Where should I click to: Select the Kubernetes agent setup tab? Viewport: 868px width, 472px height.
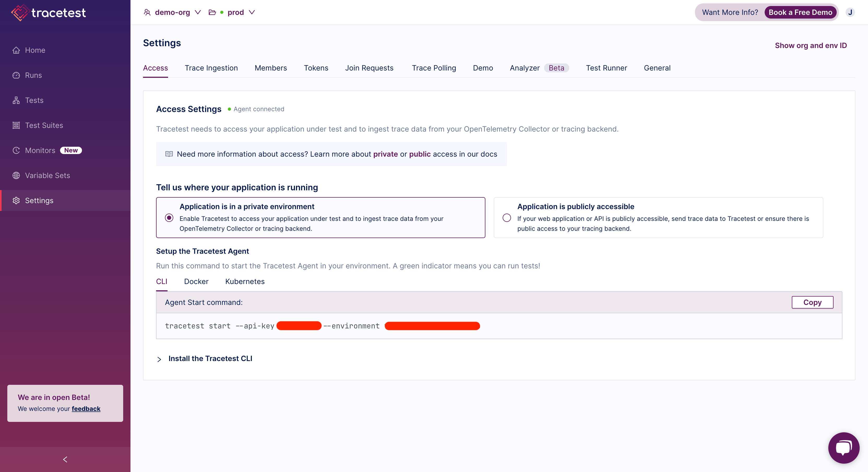(x=245, y=281)
